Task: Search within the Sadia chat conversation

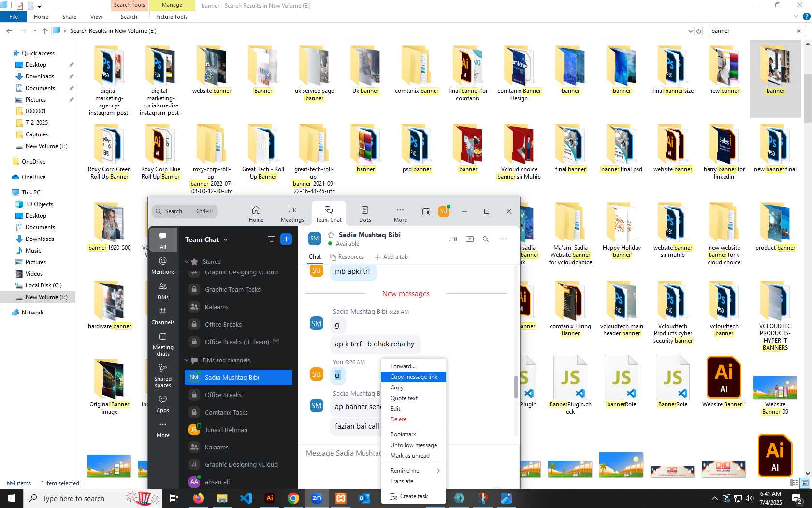Action: [486, 239]
